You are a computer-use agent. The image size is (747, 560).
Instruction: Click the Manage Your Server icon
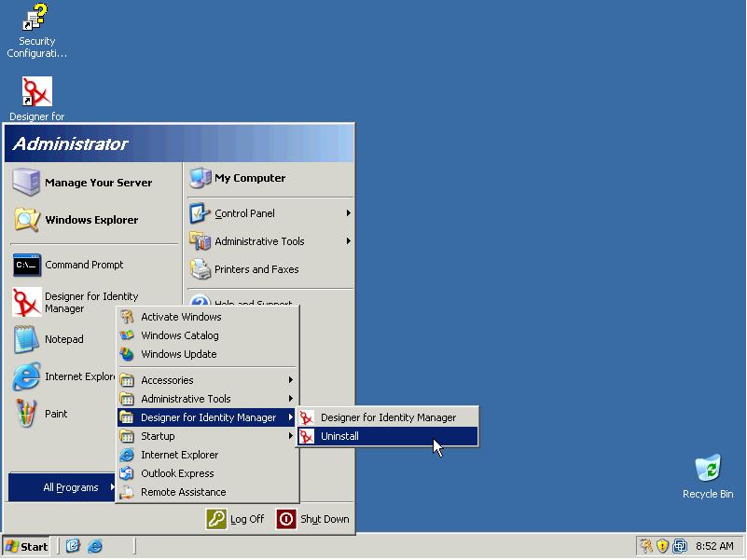26,182
